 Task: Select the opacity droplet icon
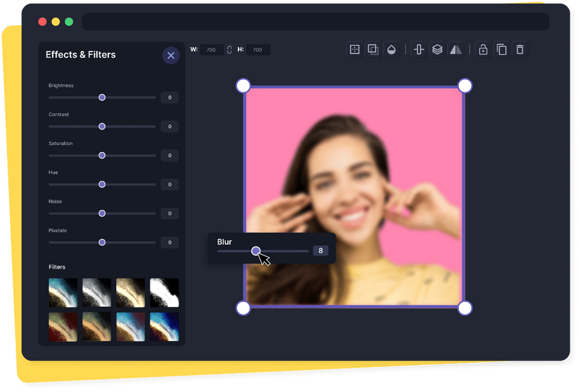pyautogui.click(x=391, y=49)
